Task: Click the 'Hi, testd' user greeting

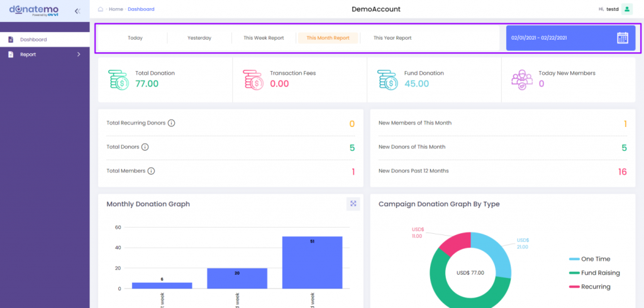Action: (609, 9)
